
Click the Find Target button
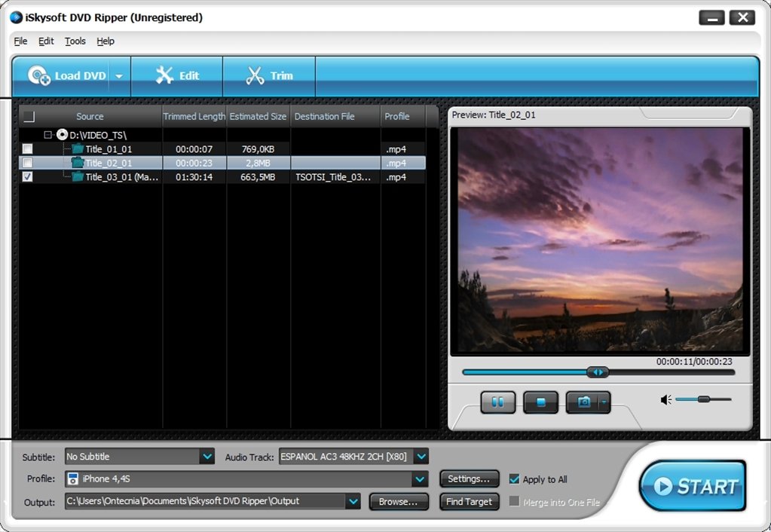pos(469,502)
